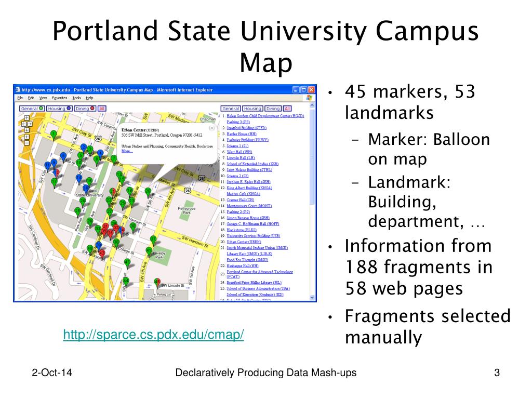Viewport: 532px width, 399px height.
Task: Toggle the Dining filter with the red dot
Action: 85,109
